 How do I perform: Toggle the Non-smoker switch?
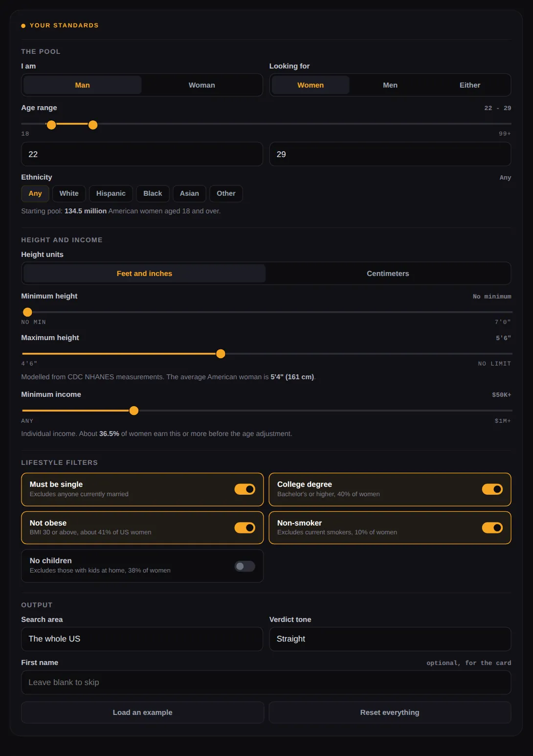[x=492, y=527]
